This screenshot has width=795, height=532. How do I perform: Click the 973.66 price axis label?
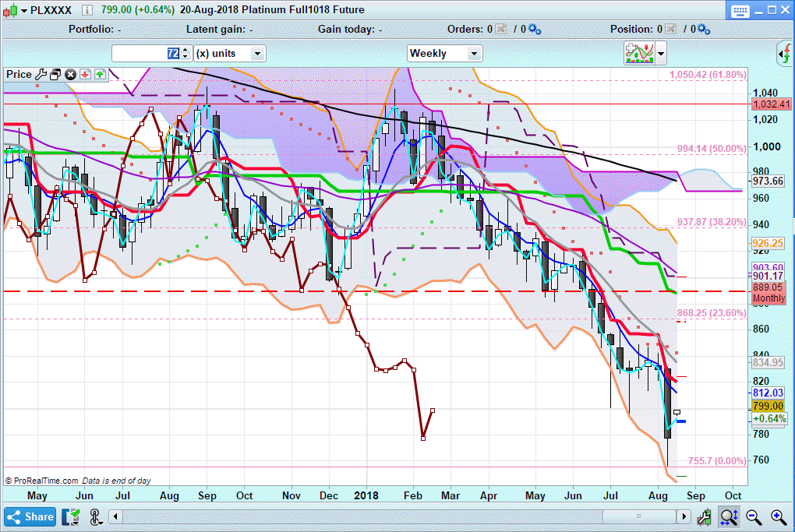(768, 181)
